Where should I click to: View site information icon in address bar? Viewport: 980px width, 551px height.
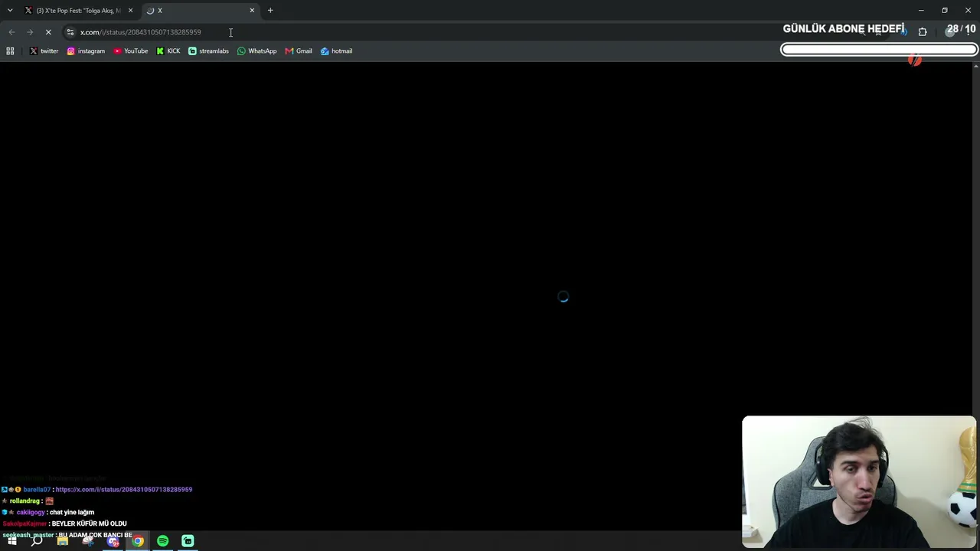click(70, 32)
